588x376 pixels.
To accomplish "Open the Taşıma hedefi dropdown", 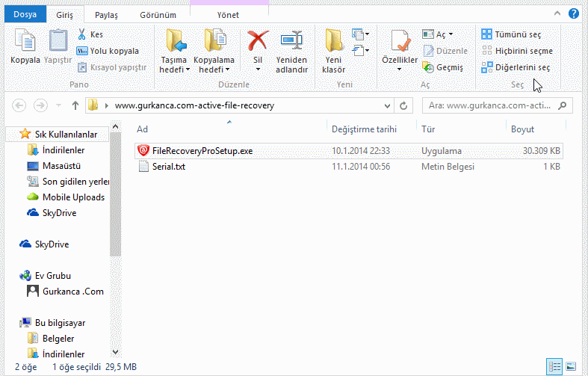I will point(174,65).
